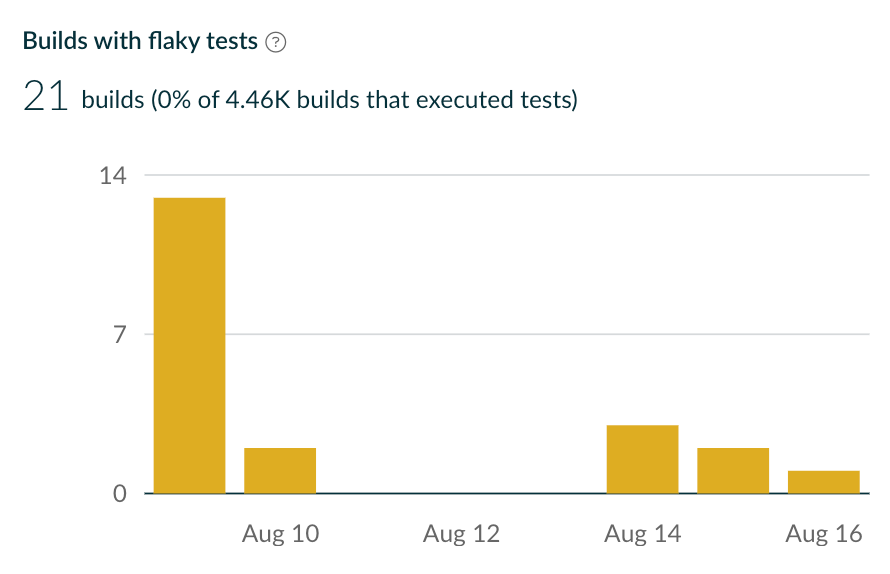Click the "7" y-axis label
This screenshot has width=890, height=574.
119,334
